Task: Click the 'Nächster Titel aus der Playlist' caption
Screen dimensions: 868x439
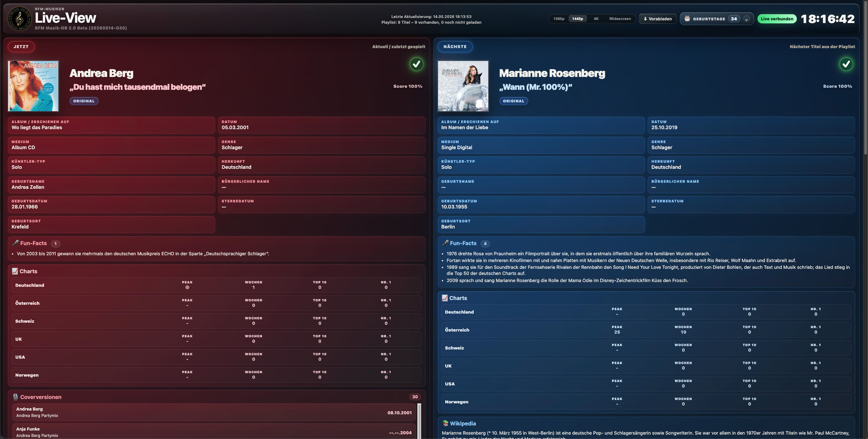Action: (822, 47)
